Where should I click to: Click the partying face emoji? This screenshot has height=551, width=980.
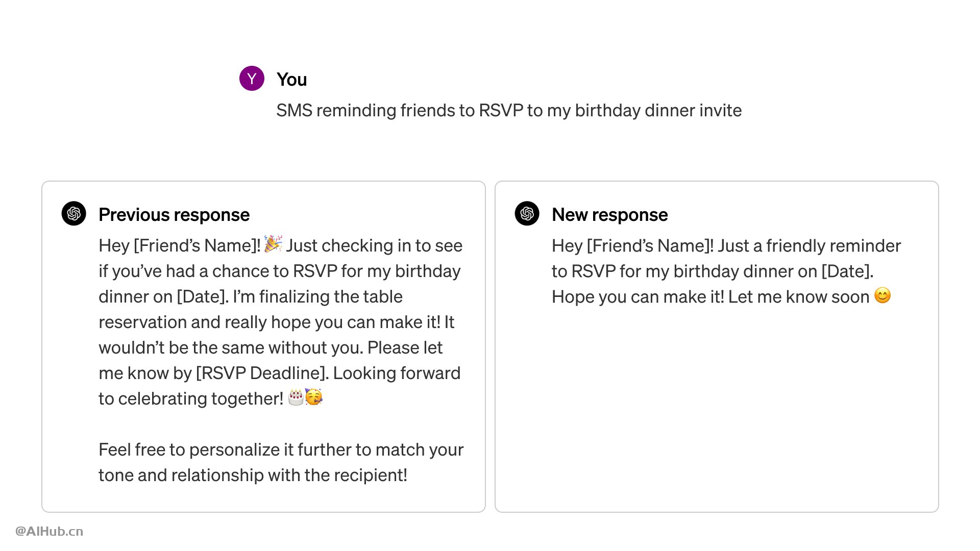(x=314, y=397)
